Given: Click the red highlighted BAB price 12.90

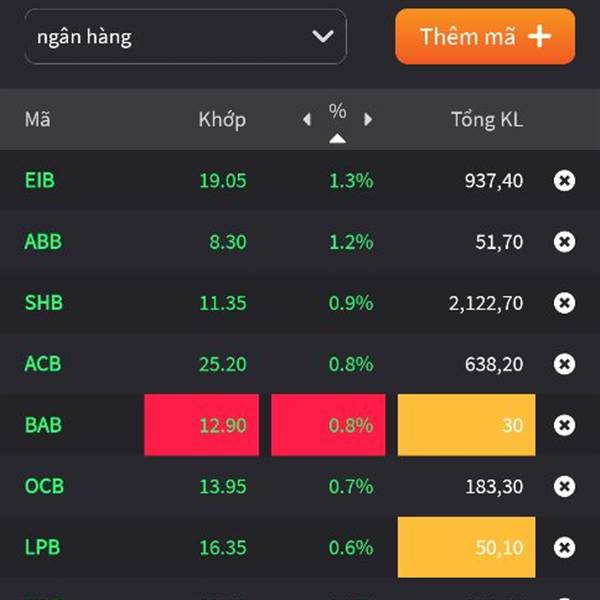Looking at the screenshot, I should coord(202,425).
